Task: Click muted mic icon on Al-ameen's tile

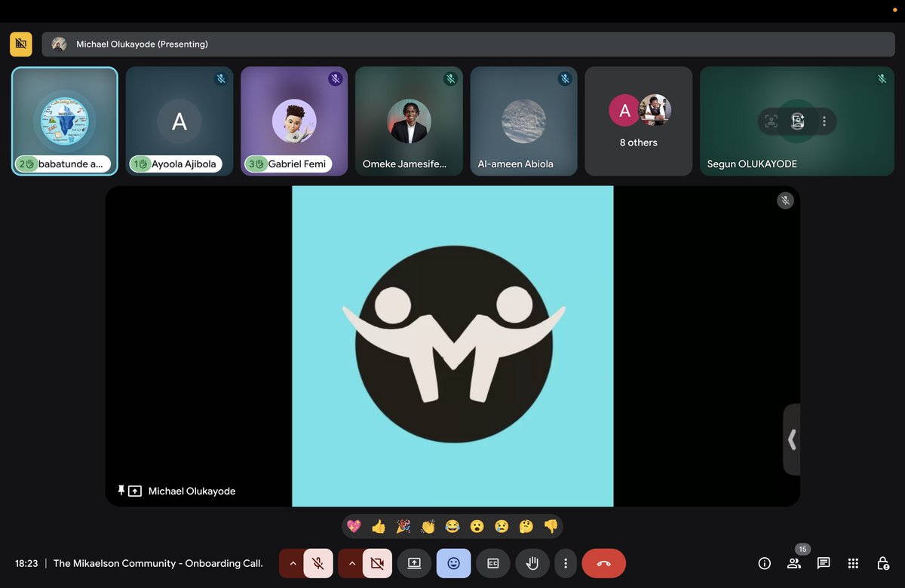Action: 565,78
